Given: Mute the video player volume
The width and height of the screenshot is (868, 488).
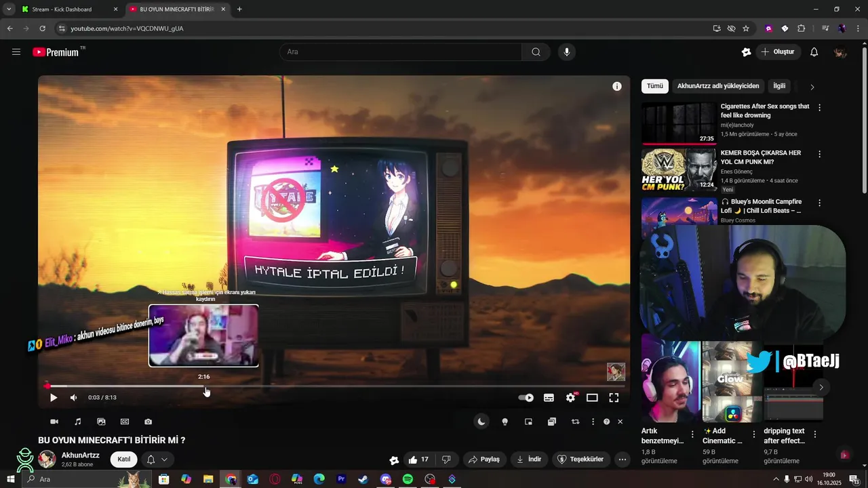Looking at the screenshot, I should pos(74,398).
